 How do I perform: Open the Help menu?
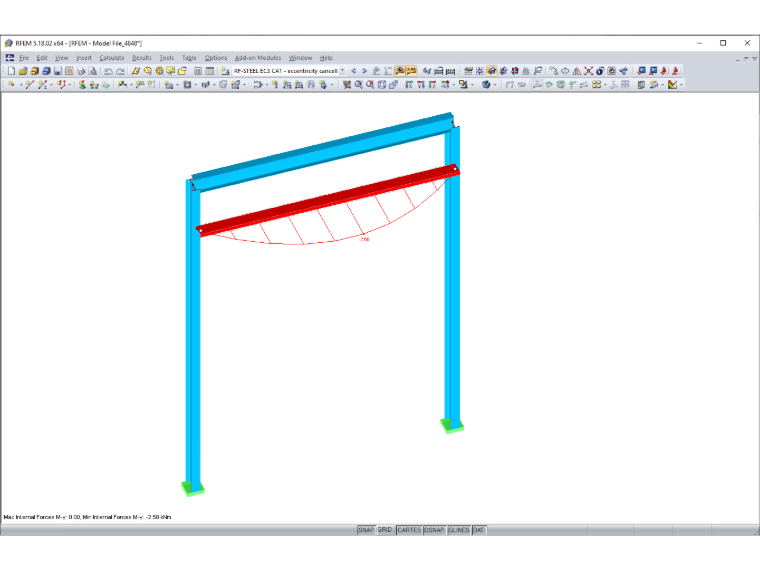[x=326, y=58]
